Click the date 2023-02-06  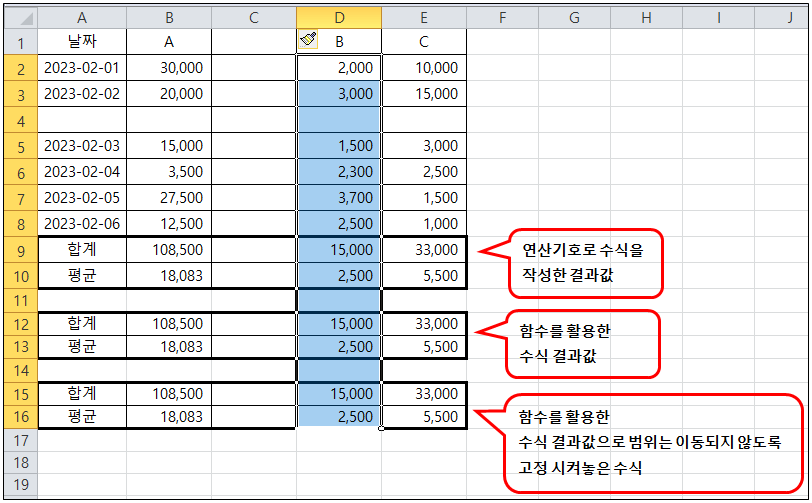[82, 224]
